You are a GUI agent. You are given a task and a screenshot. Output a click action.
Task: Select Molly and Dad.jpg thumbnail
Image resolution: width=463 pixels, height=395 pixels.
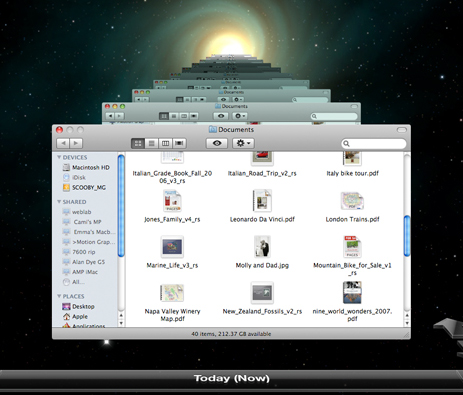pyautogui.click(x=262, y=247)
